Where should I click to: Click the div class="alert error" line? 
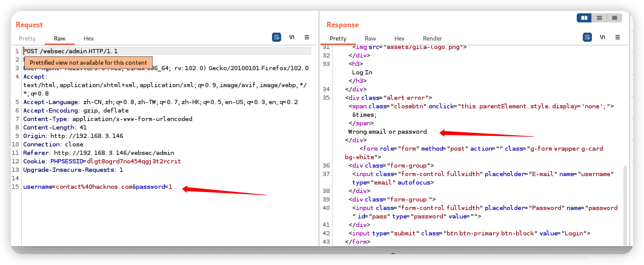coord(389,98)
